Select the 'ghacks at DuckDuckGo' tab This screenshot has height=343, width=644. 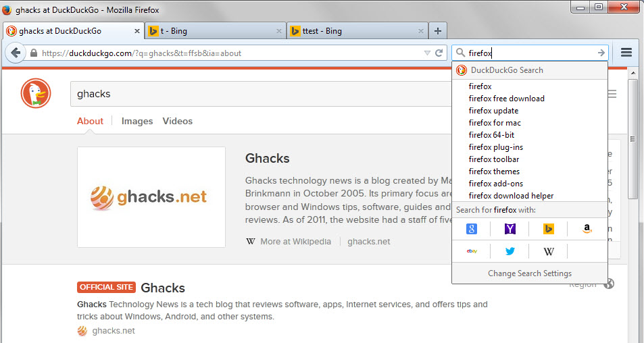click(73, 31)
